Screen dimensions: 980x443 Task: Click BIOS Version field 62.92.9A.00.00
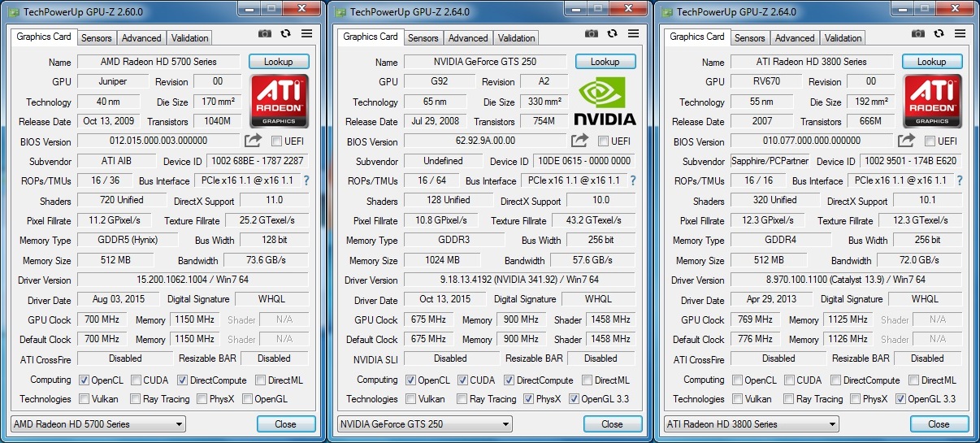[484, 141]
